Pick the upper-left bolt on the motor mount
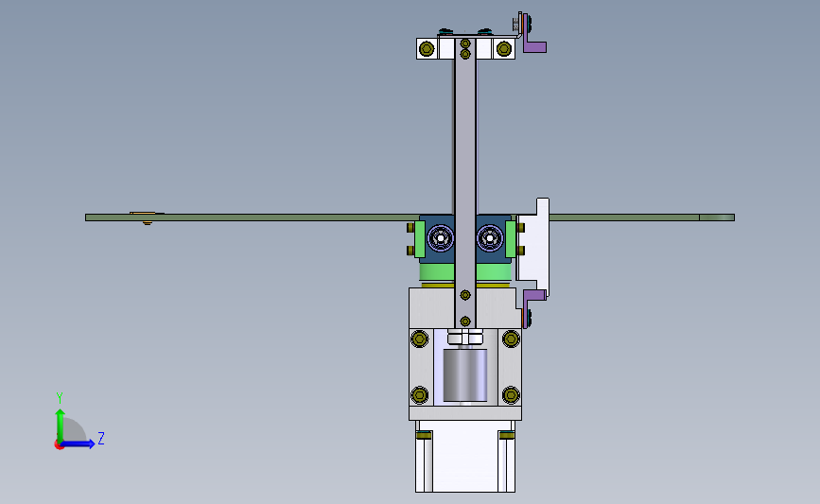Viewport: 820px width, 504px height. [419, 339]
